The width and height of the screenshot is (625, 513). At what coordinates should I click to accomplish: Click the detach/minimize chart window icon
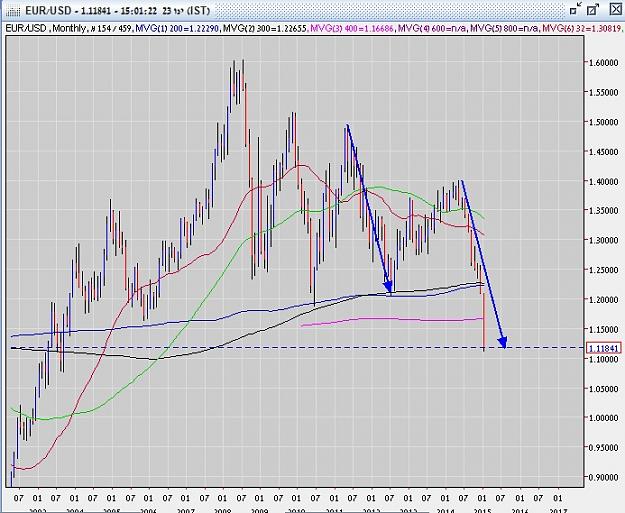(x=575, y=10)
